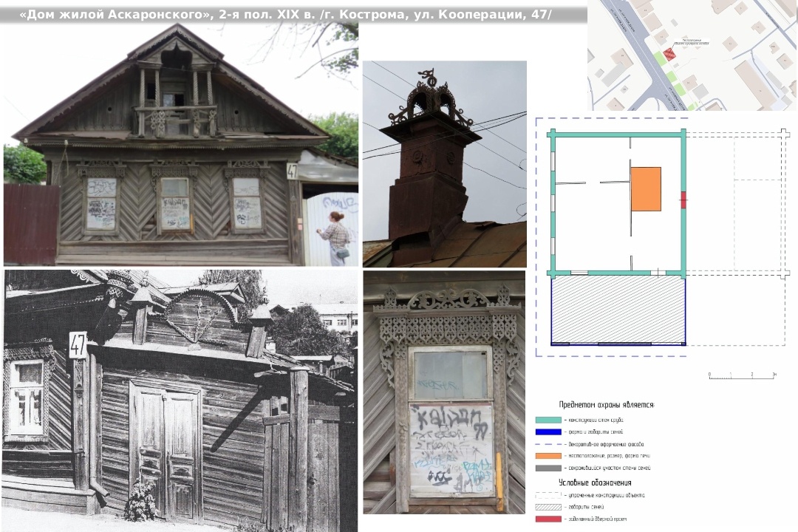The width and height of the screenshot is (798, 532).
Task: Click the heading «Предметом охраны является»
Action: tap(607, 405)
